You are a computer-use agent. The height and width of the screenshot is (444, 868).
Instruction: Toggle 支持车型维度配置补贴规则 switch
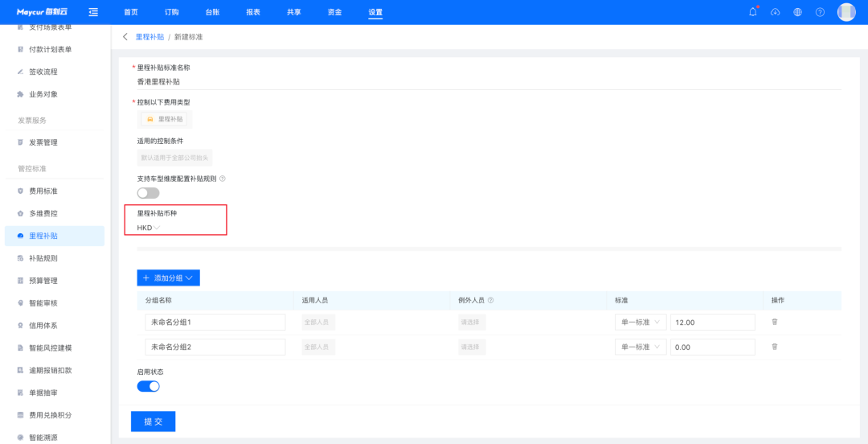pyautogui.click(x=148, y=193)
